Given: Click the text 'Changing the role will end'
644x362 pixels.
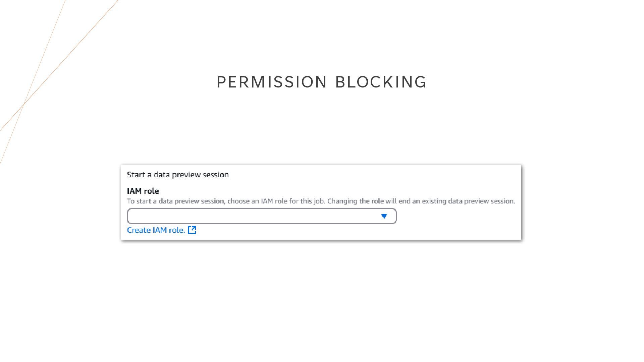Looking at the screenshot, I should click(x=362, y=201).
